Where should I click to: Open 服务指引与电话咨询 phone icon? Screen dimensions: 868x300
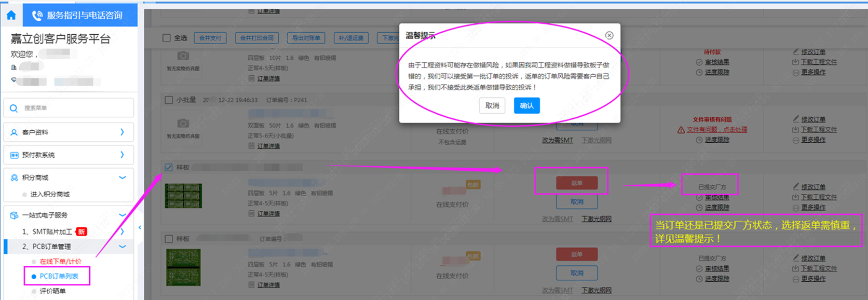[x=37, y=16]
